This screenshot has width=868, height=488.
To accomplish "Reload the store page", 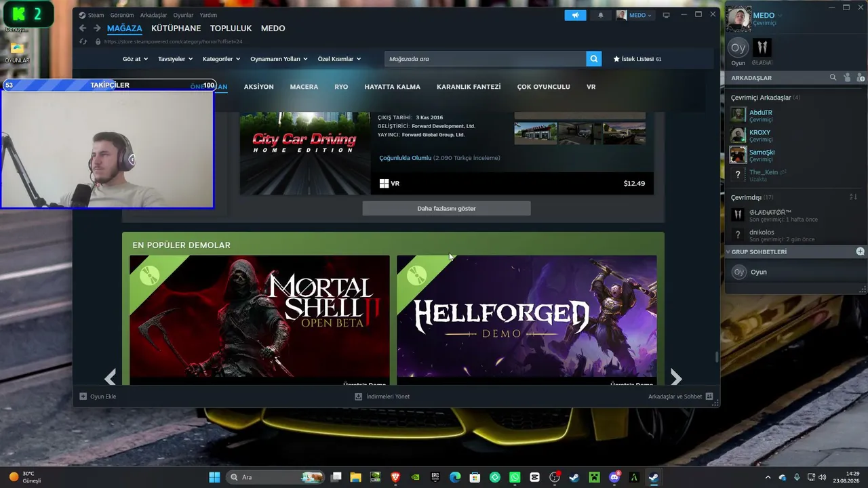I will (x=83, y=41).
